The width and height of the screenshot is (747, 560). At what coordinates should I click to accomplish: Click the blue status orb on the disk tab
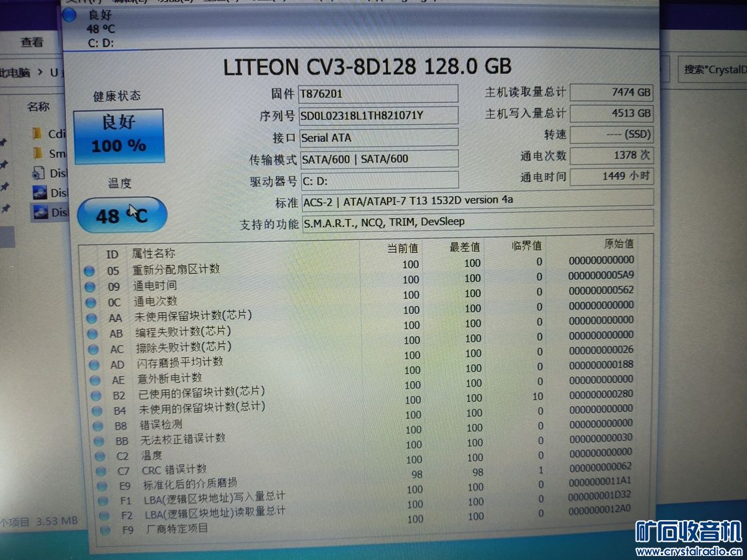pyautogui.click(x=69, y=15)
